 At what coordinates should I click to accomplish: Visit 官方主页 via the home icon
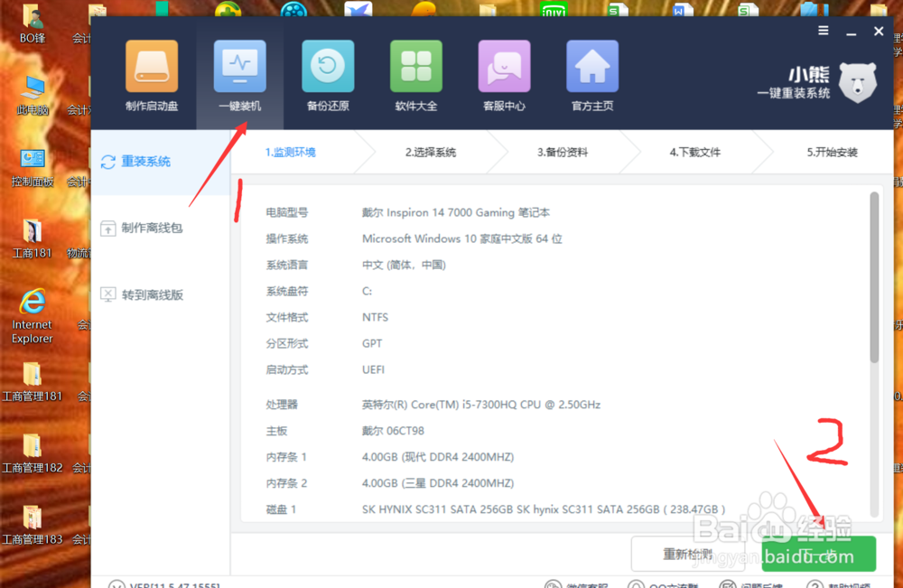tap(591, 65)
